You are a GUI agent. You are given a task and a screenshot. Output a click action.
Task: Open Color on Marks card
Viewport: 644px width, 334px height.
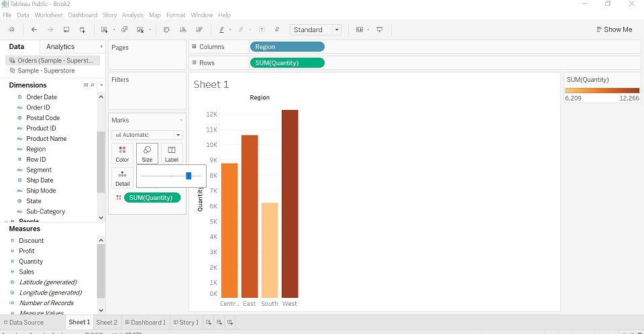click(x=122, y=154)
